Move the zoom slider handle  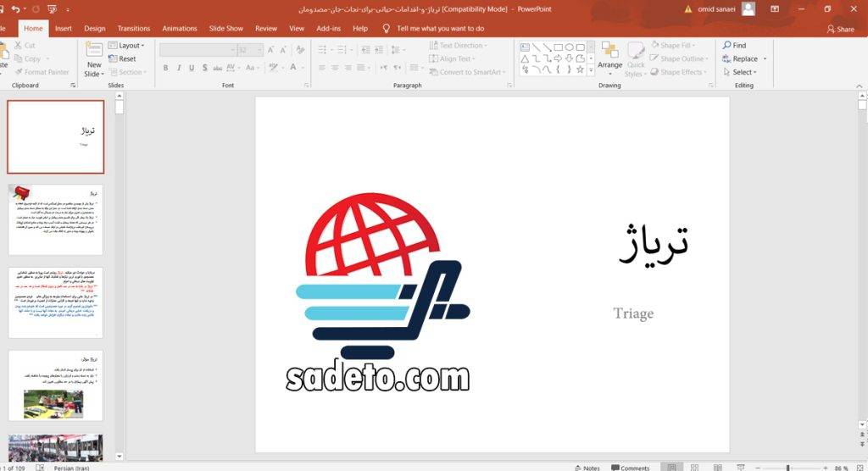[x=787, y=468]
